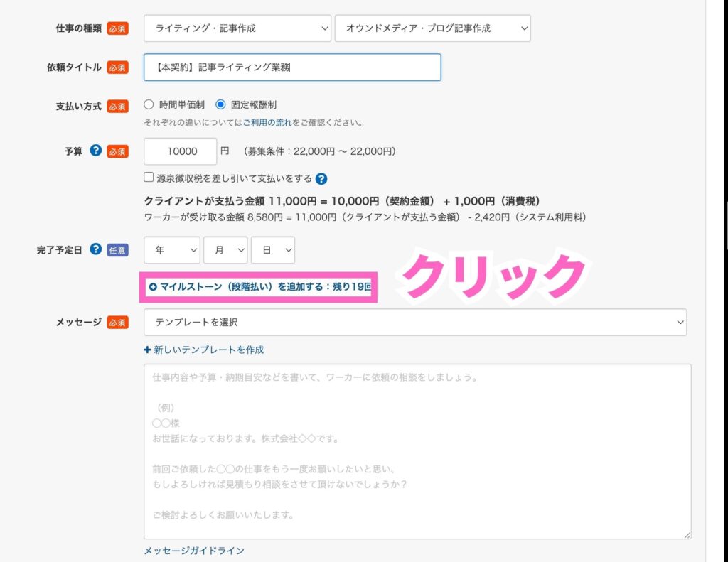Viewport: 728px width, 562px height.
Task: Click the plus icon for マイルストーン追加
Action: click(x=153, y=287)
